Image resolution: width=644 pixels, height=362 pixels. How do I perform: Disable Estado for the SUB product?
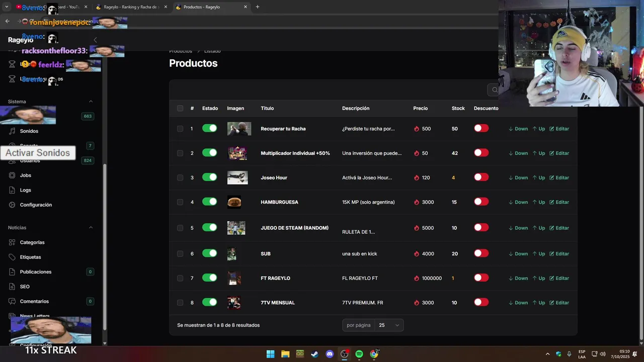(x=210, y=253)
